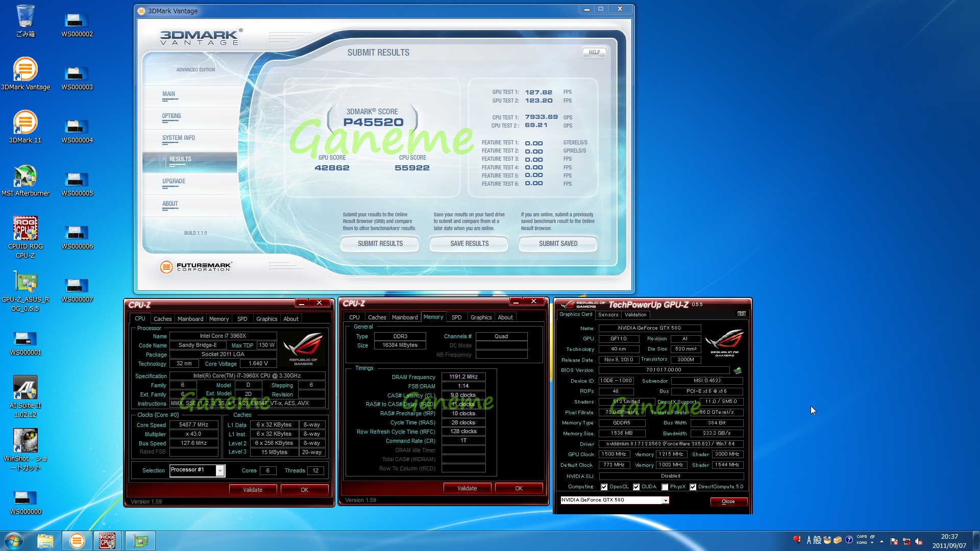
Task: Click the GPU-Z screenshot camera icon
Action: 742,314
